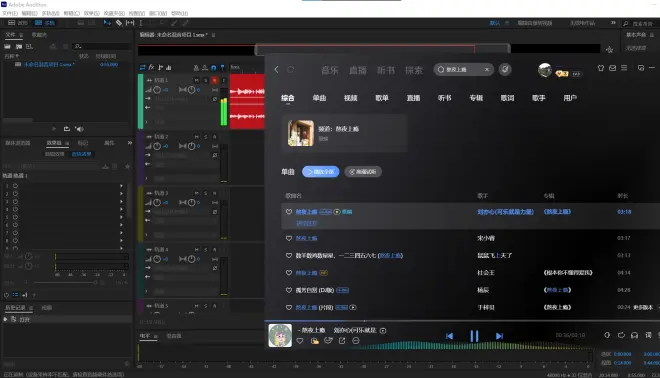
Task: Switch to the 属性 properties tab
Action: tap(109, 143)
